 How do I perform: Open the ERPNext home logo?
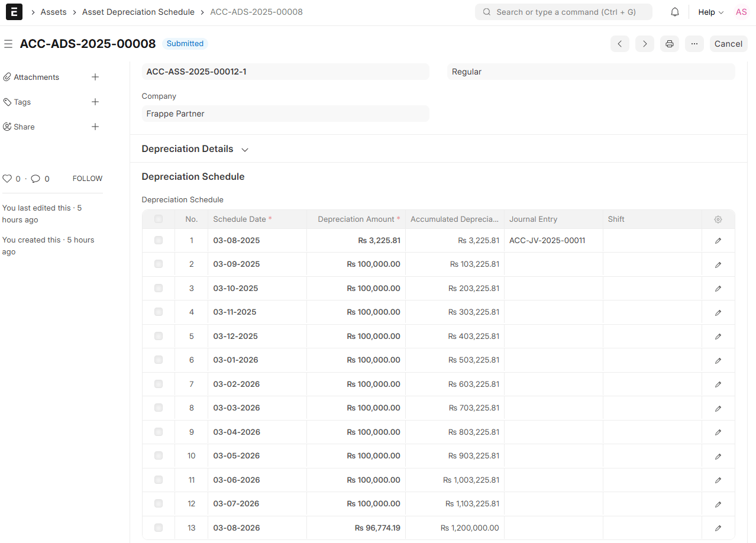pyautogui.click(x=14, y=12)
